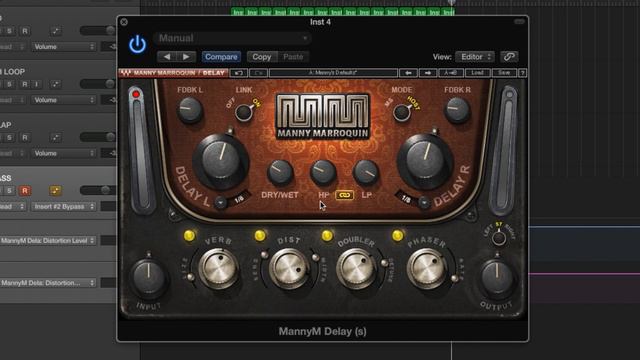Click the INPUT level knob
The width and height of the screenshot is (640, 360).
coord(149,277)
